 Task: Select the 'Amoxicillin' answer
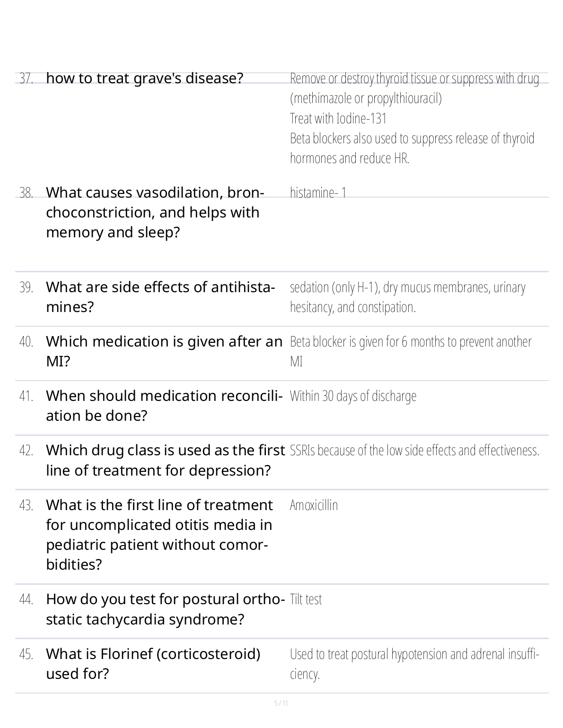[314, 505]
